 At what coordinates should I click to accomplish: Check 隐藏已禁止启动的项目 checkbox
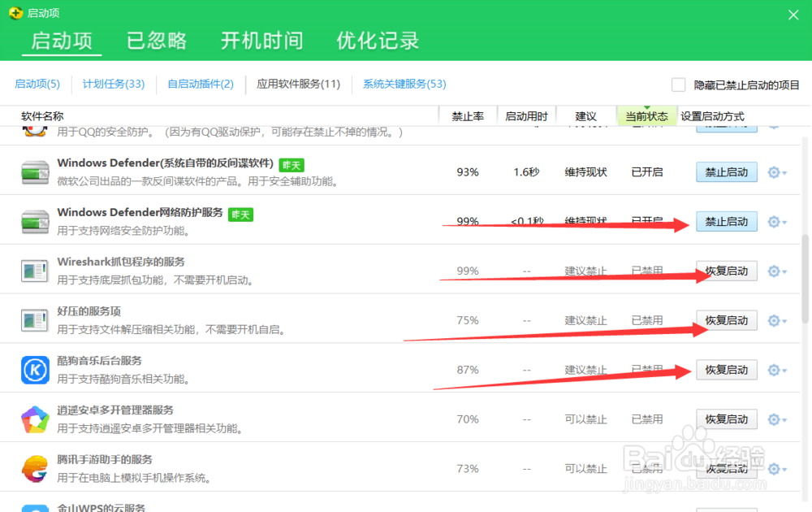tap(678, 85)
